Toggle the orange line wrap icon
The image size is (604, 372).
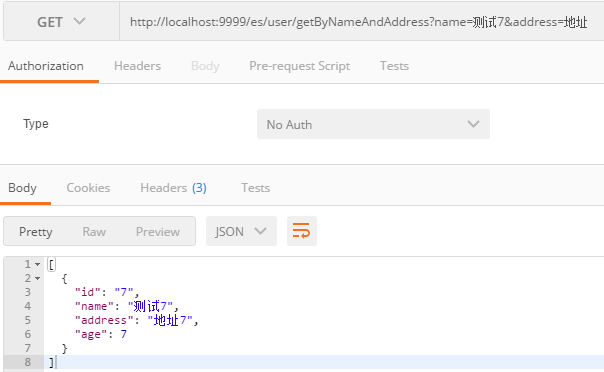click(302, 231)
